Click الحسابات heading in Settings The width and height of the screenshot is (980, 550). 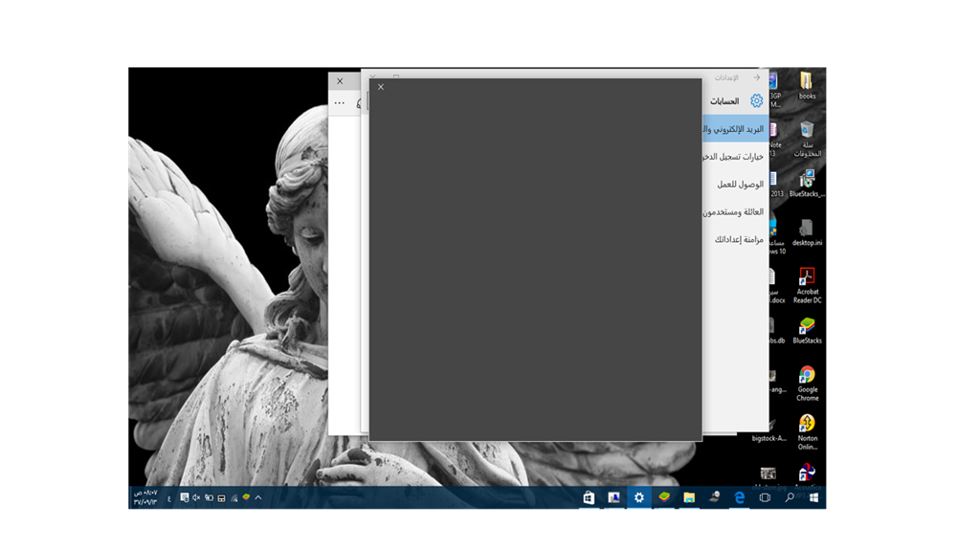pos(724,101)
